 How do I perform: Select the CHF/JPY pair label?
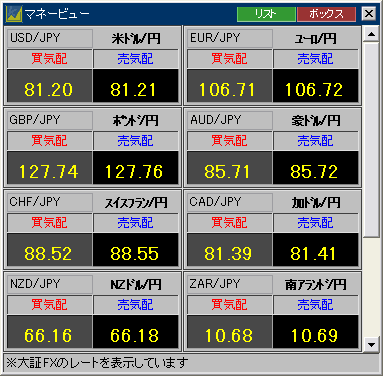click(x=50, y=202)
